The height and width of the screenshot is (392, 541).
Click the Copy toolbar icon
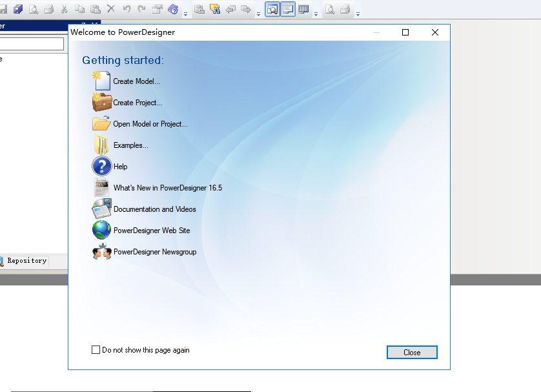(79, 9)
